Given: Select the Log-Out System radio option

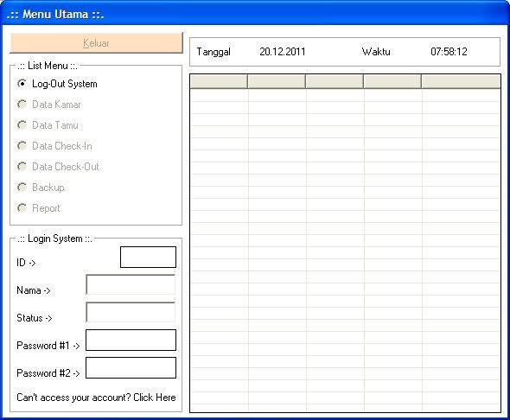Looking at the screenshot, I should (57, 84).
